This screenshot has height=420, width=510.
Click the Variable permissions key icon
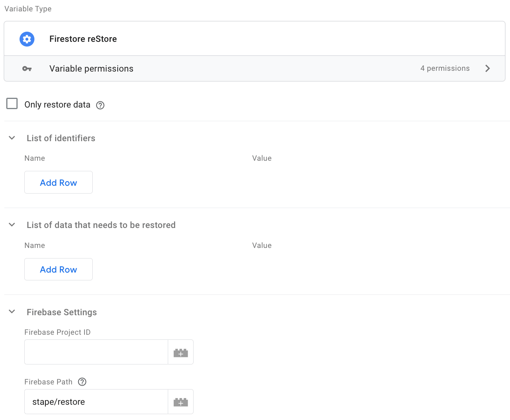[x=27, y=69]
